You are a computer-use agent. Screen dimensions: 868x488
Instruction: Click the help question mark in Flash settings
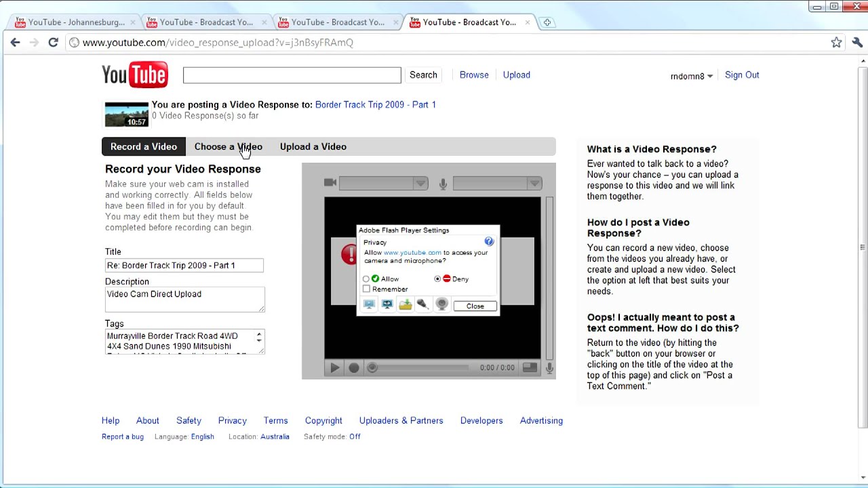pos(489,241)
